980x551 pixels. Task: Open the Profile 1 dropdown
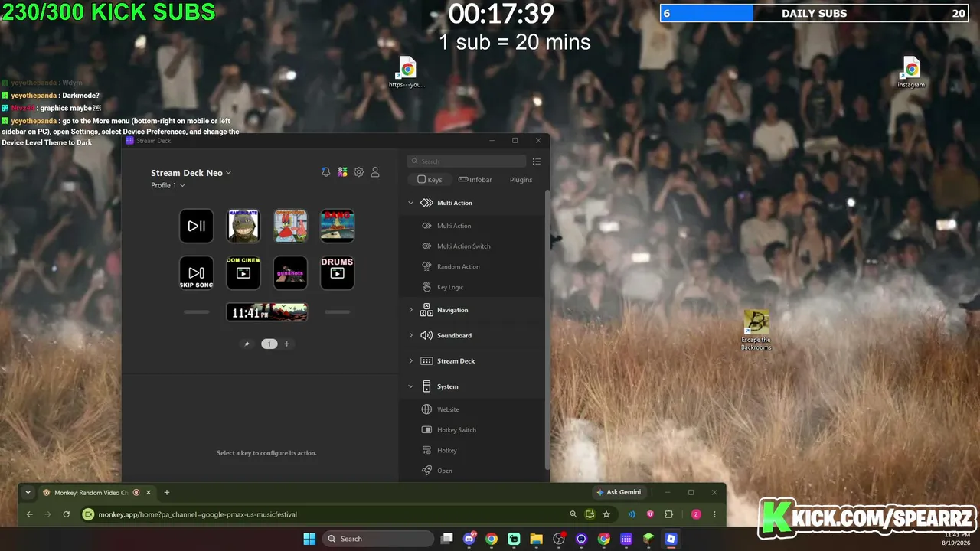point(168,185)
